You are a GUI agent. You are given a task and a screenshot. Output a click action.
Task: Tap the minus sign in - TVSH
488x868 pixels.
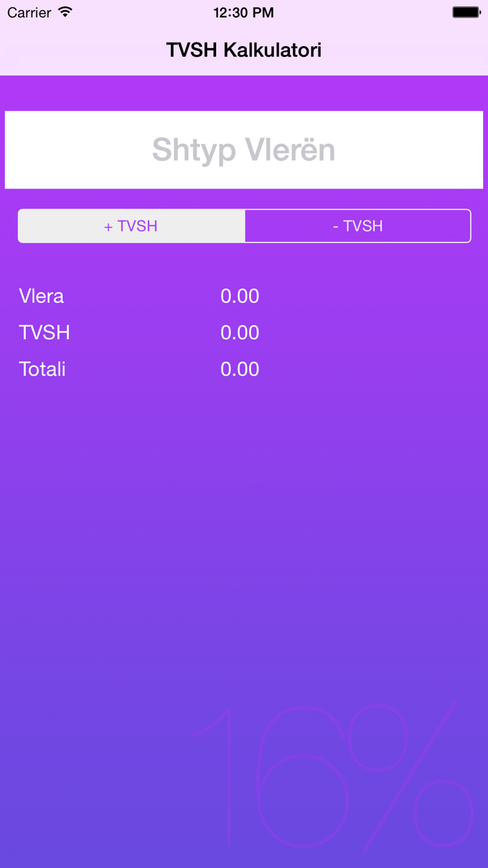tap(336, 226)
